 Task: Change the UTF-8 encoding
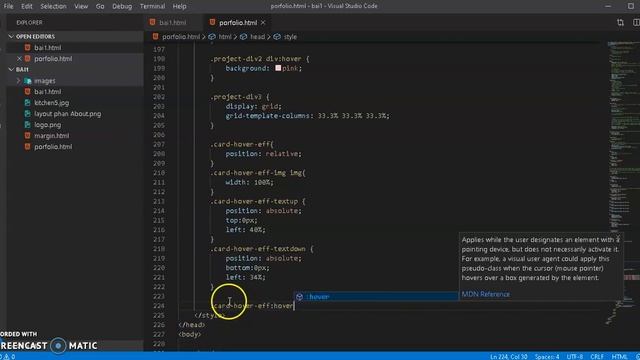[575, 356]
